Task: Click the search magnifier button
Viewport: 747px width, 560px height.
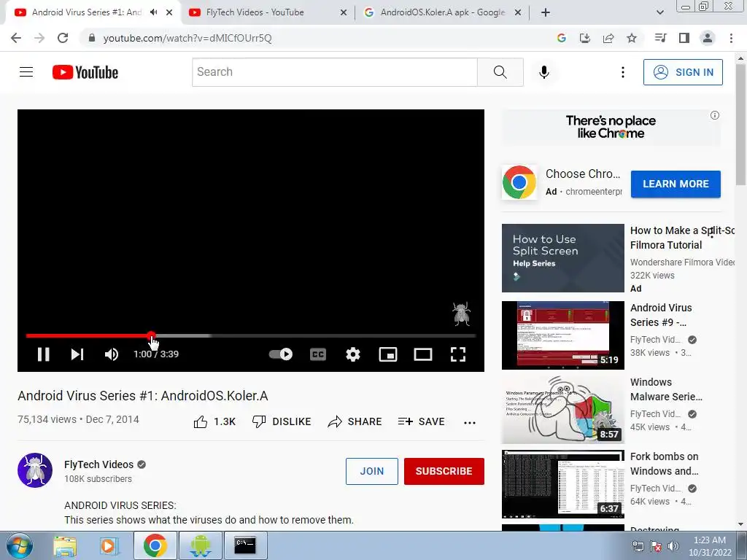Action: pyautogui.click(x=500, y=72)
